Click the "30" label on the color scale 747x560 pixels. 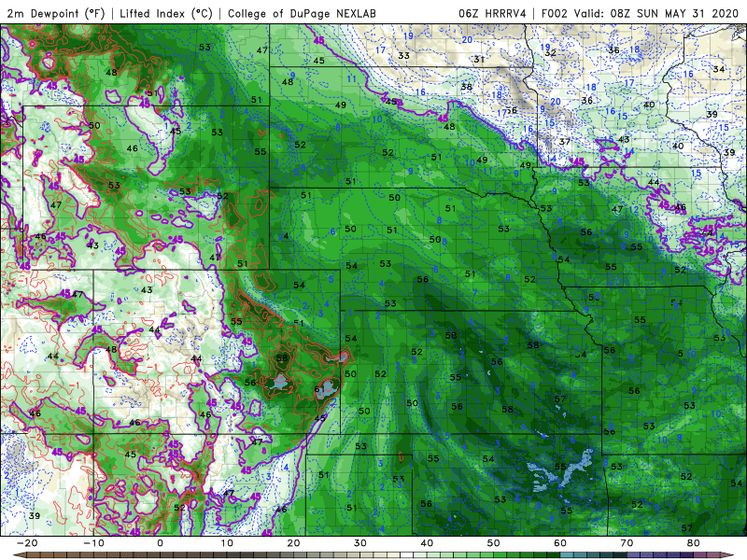coord(360,543)
